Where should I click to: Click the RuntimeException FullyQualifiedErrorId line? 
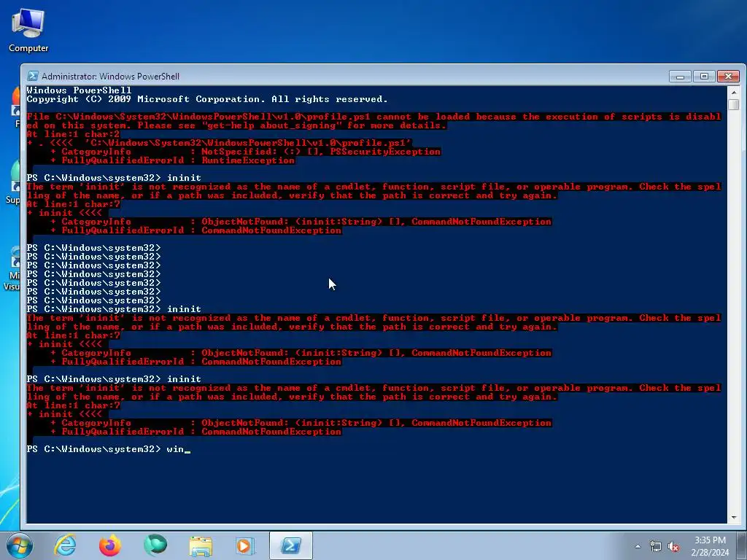click(172, 160)
